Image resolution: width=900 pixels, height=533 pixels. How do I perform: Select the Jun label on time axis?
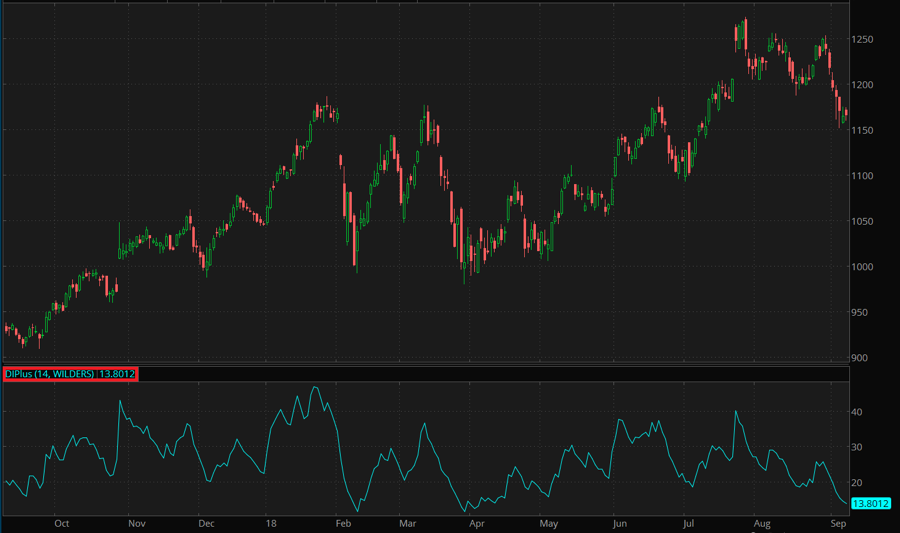click(x=619, y=523)
